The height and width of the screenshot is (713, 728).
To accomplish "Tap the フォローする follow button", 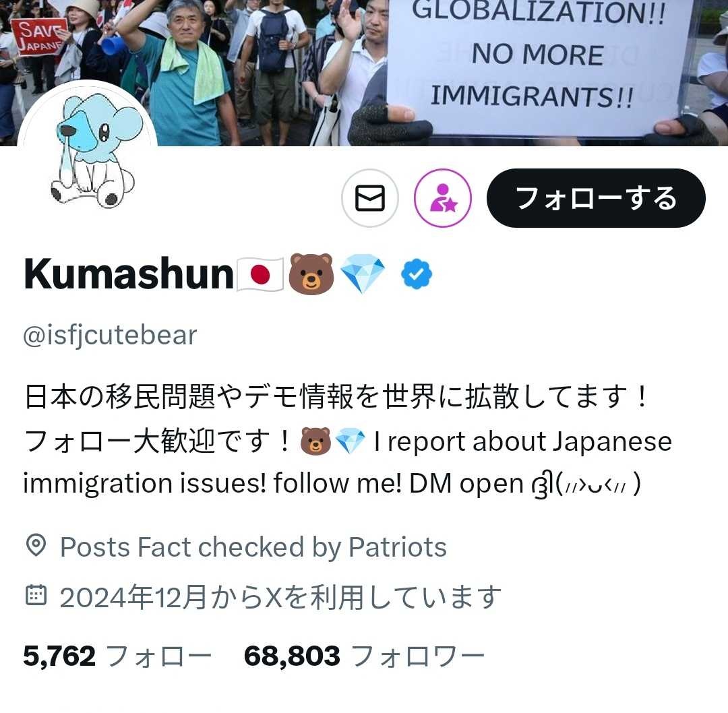I will [596, 198].
